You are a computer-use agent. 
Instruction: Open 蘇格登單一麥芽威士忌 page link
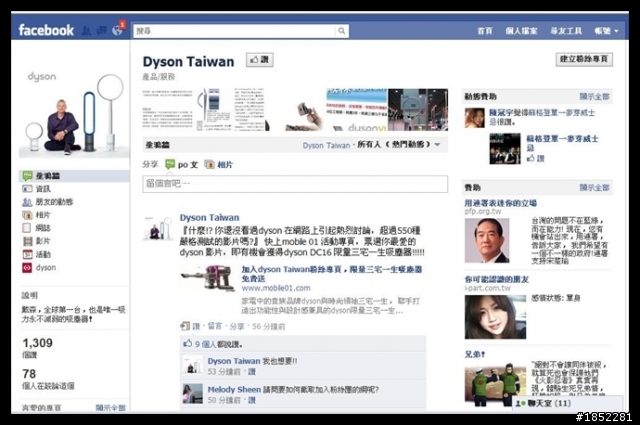[x=562, y=143]
